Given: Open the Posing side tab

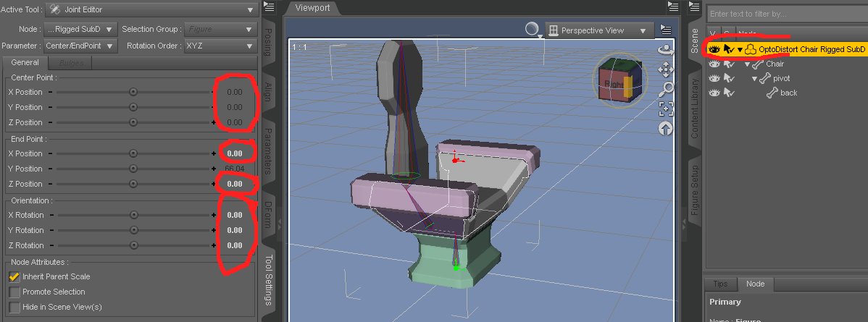Looking at the screenshot, I should [x=269, y=41].
